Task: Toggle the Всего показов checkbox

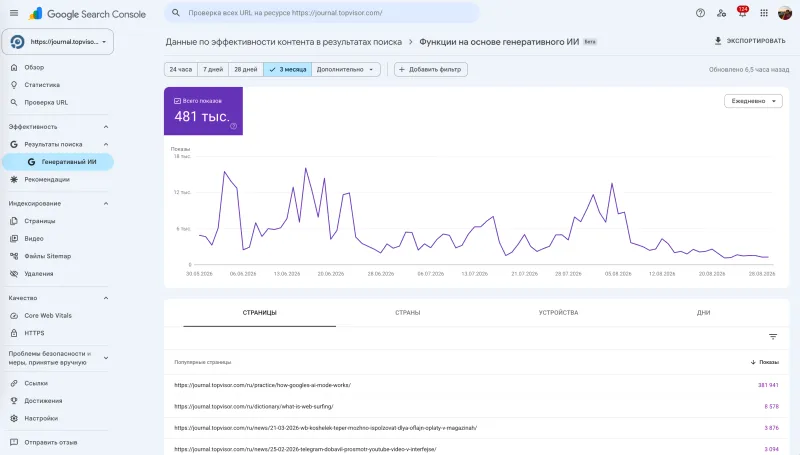Action: (178, 101)
